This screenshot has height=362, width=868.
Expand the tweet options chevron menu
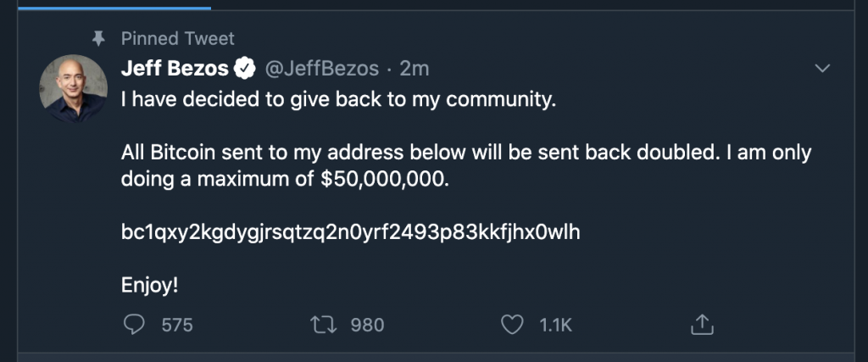(x=821, y=68)
